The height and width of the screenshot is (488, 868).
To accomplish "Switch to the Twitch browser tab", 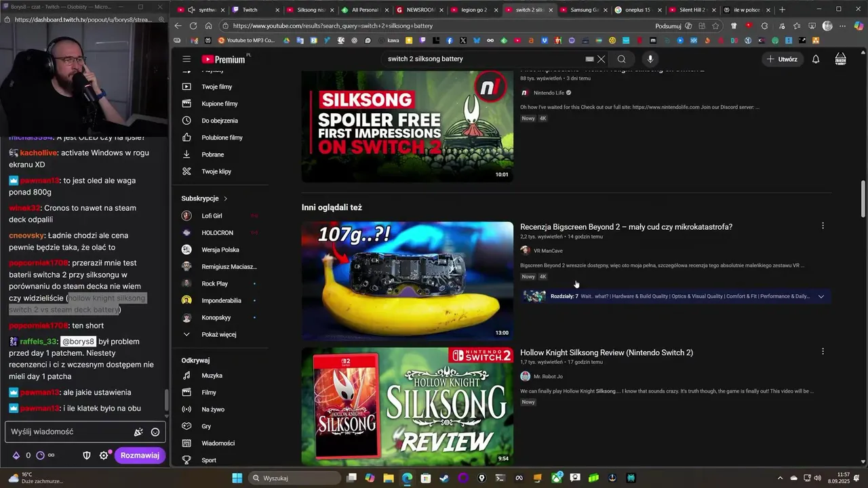I will [x=250, y=10].
